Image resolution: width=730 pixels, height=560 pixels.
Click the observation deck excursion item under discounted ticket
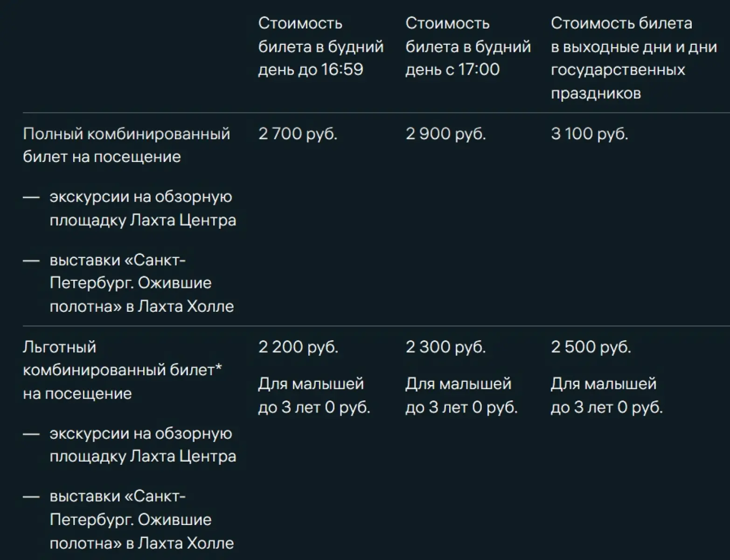(x=142, y=445)
